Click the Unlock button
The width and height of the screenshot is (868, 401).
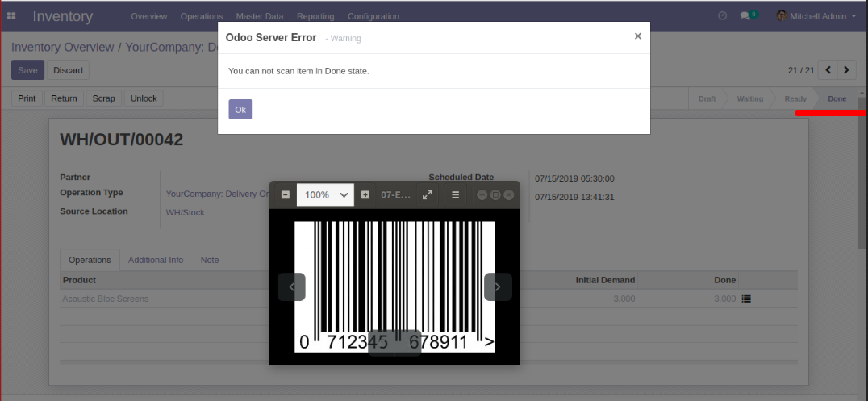(x=144, y=98)
